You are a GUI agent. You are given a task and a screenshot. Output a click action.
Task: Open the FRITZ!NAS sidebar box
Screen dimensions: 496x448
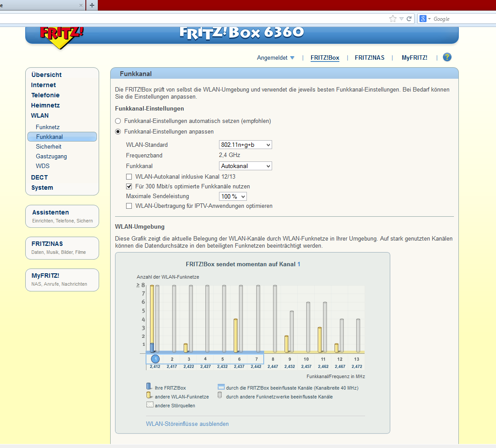coord(62,248)
